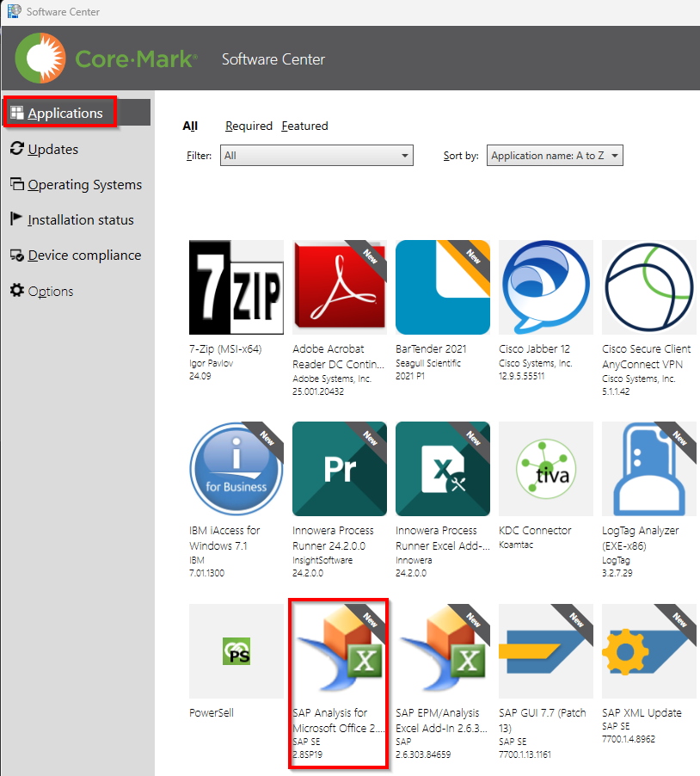Select the SAP XML Update gear icon
The width and height of the screenshot is (700, 776).
pos(649,651)
